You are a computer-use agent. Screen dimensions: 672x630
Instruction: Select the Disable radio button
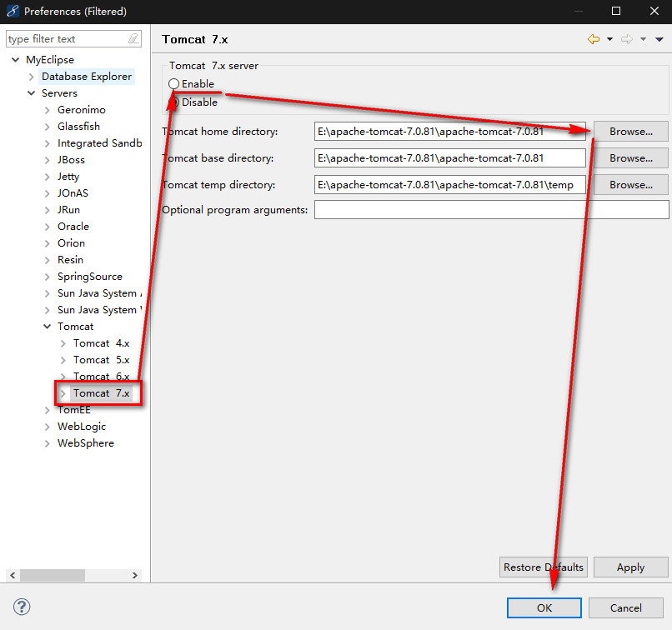click(x=173, y=102)
